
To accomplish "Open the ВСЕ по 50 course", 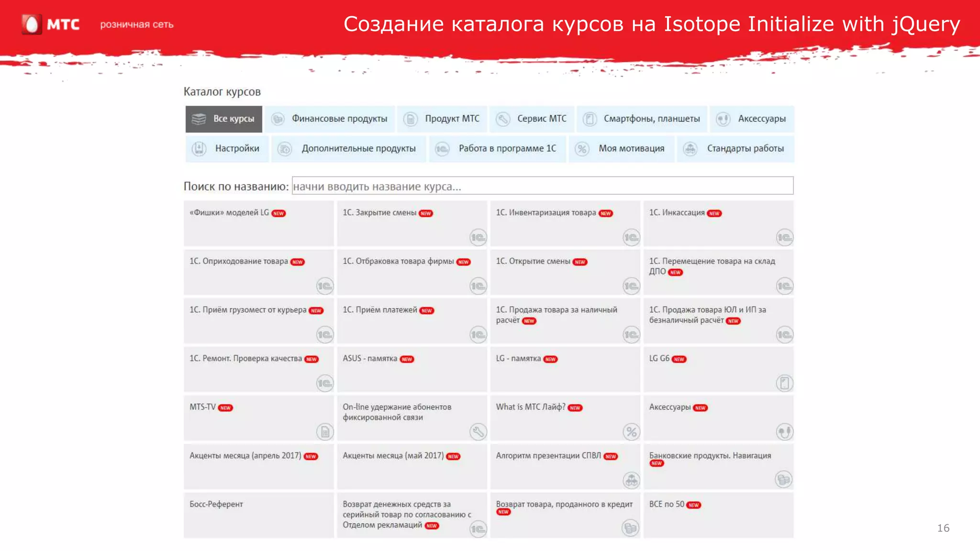I will pos(718,515).
